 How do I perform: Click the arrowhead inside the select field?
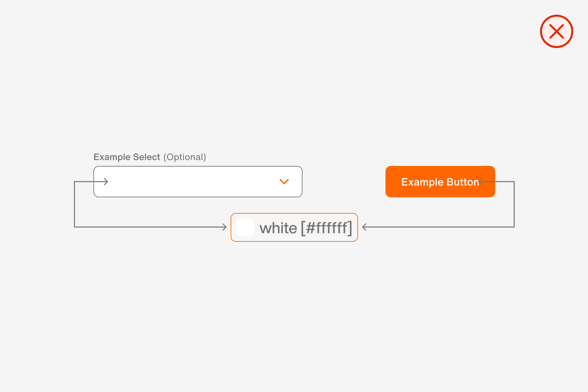[106, 182]
